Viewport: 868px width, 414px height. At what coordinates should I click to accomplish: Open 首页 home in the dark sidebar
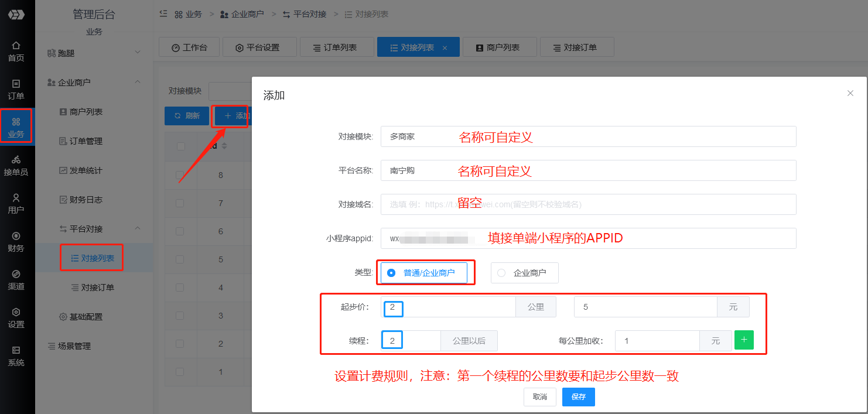pos(16,52)
